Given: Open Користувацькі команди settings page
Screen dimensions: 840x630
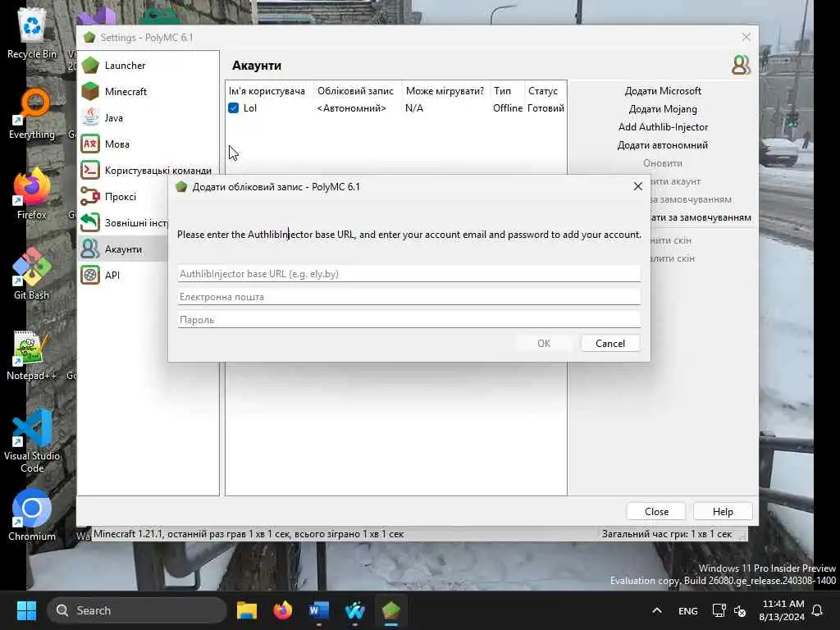Looking at the screenshot, I should tap(148, 171).
